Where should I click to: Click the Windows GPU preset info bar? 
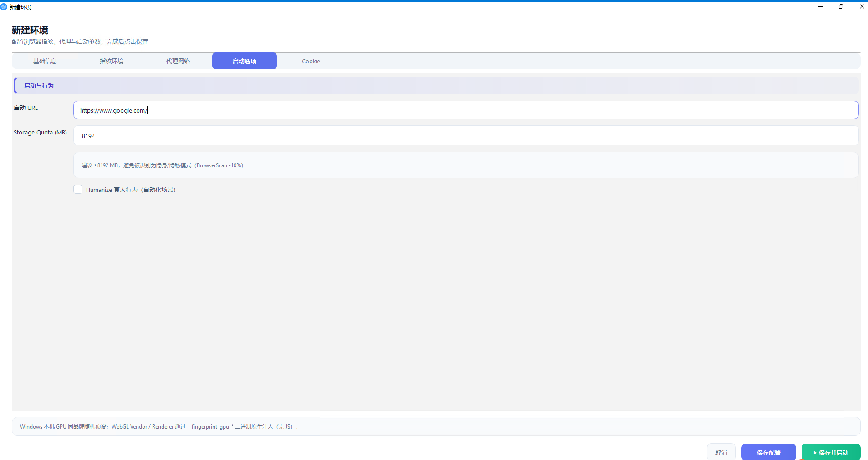point(436,426)
